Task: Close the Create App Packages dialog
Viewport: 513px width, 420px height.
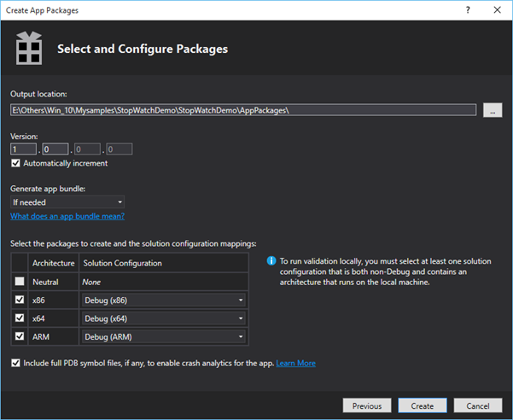Action: coord(497,9)
